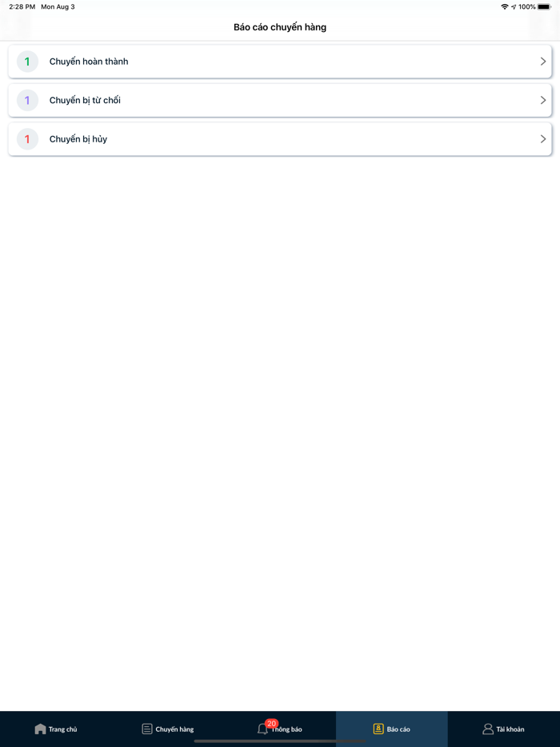Tap the red count badge for cancelled trips
The width and height of the screenshot is (560, 747).
pos(27,139)
